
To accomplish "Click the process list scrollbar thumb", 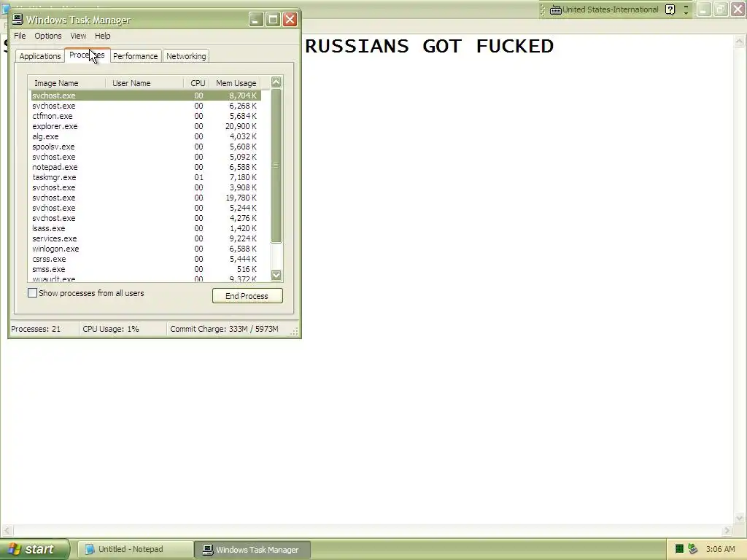I will pos(276,166).
